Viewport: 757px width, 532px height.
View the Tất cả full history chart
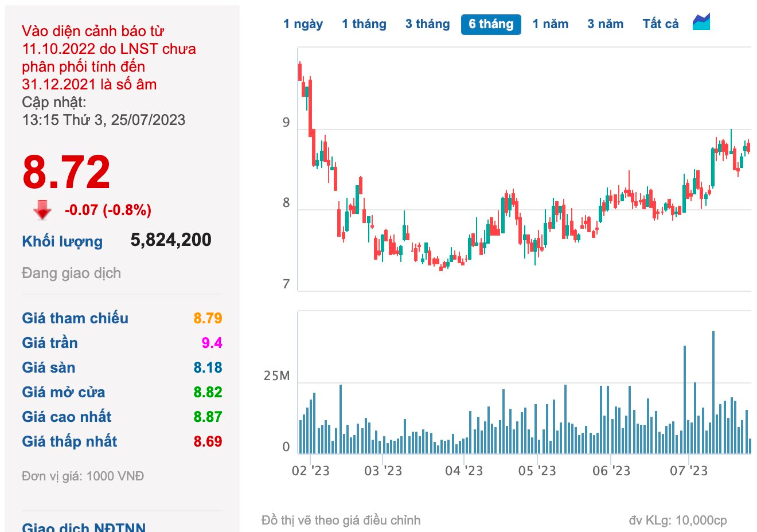(660, 24)
